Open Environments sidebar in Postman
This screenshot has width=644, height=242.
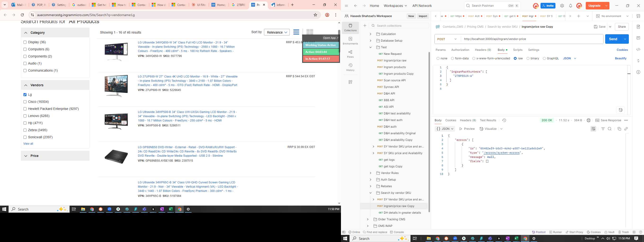(x=350, y=41)
